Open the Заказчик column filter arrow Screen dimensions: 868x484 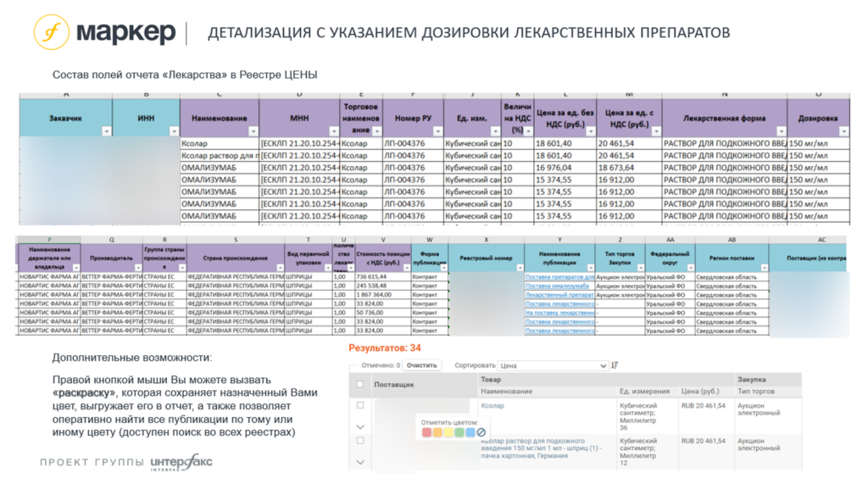[106, 131]
